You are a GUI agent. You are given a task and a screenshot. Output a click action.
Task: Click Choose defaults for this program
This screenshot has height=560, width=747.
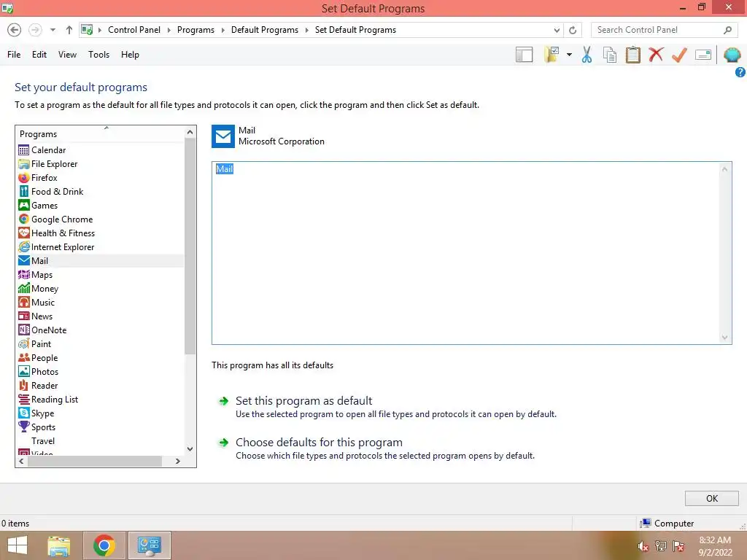pyautogui.click(x=319, y=443)
